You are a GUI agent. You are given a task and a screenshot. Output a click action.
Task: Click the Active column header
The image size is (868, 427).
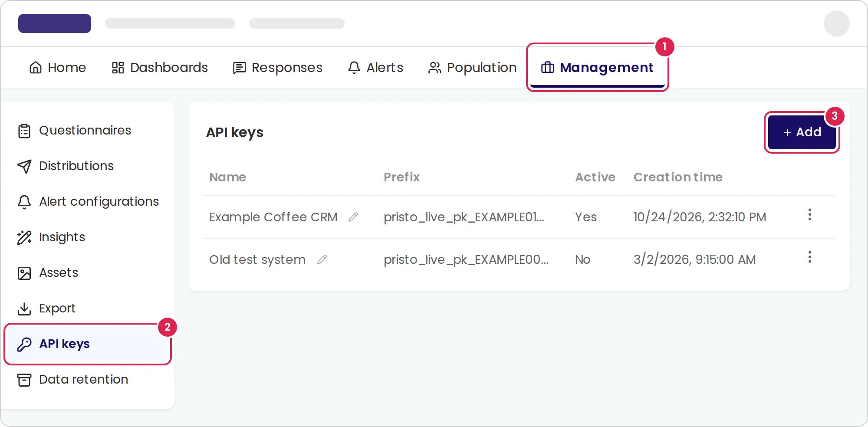coord(595,177)
